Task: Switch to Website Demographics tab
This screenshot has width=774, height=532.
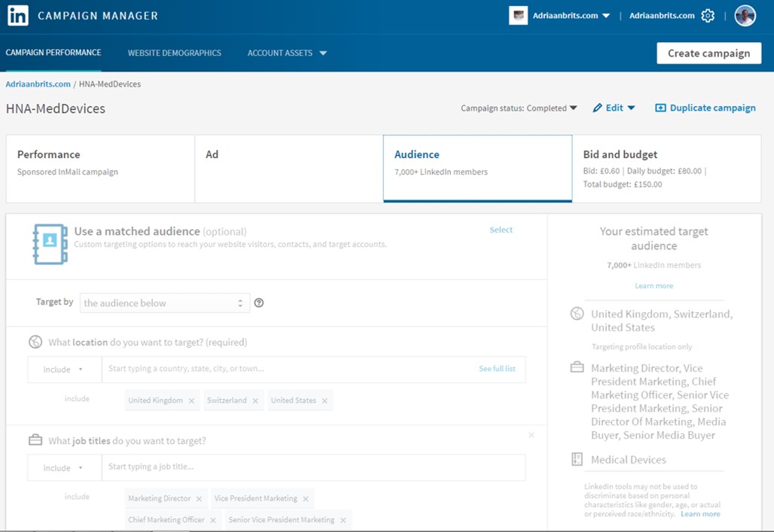Action: click(174, 53)
